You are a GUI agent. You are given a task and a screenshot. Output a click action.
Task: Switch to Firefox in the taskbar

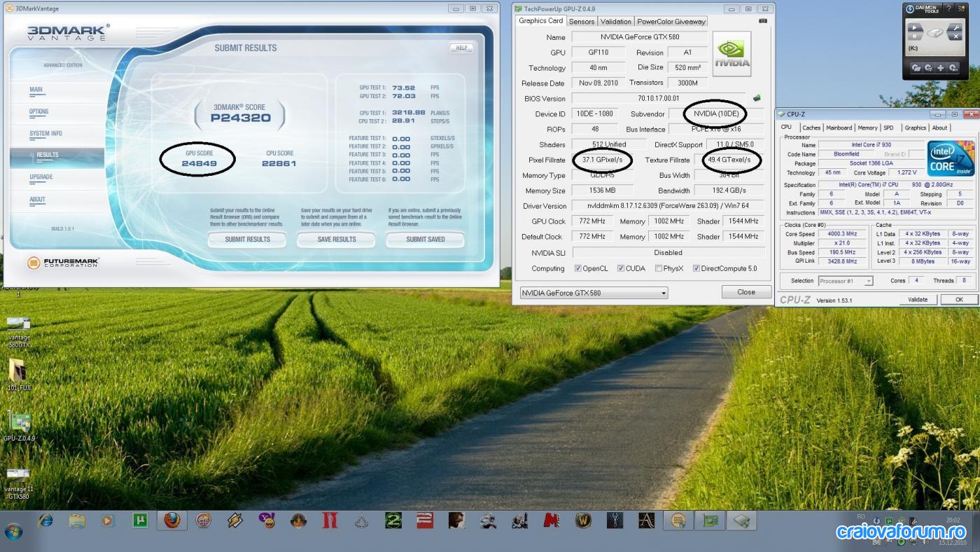(x=171, y=520)
